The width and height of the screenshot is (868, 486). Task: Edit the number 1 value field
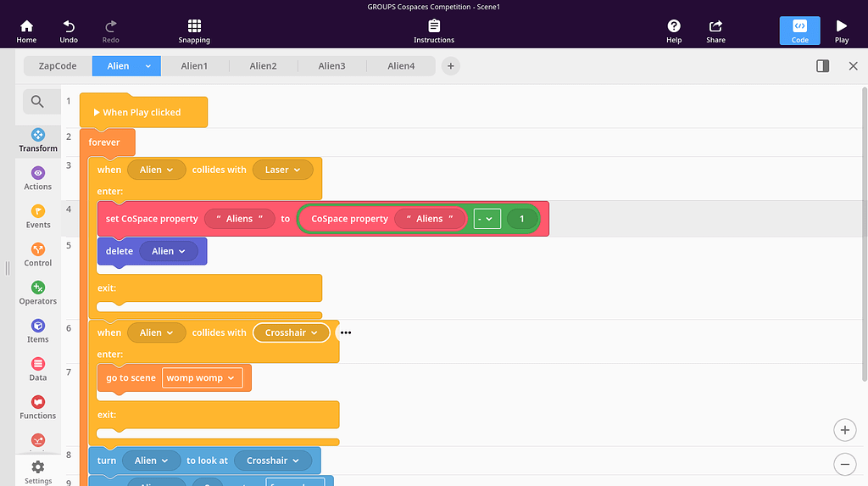coord(522,219)
